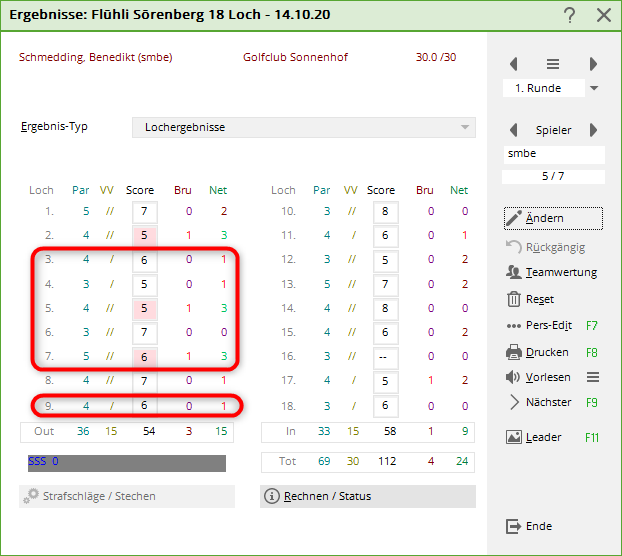Click the score field for hole 1
Viewport: 622px width, 556px height.
click(144, 212)
